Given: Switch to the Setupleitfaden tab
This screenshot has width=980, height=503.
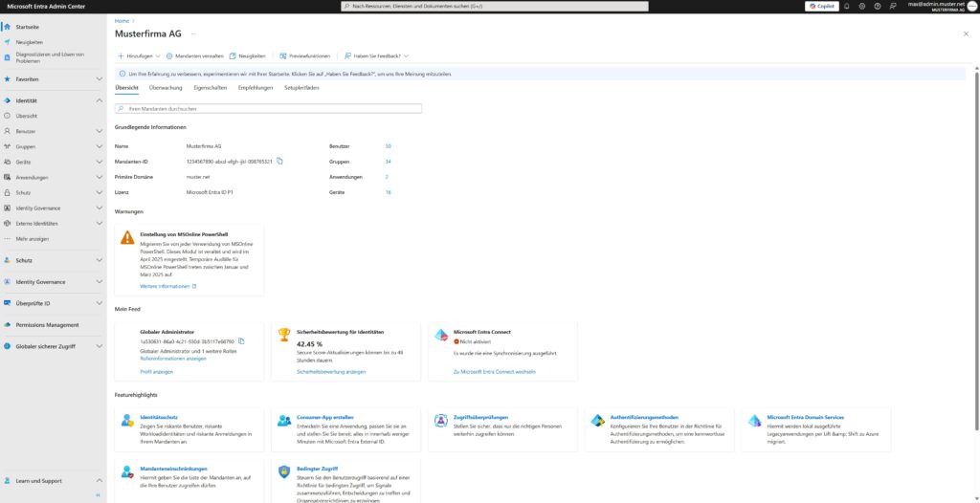Looking at the screenshot, I should [x=301, y=88].
